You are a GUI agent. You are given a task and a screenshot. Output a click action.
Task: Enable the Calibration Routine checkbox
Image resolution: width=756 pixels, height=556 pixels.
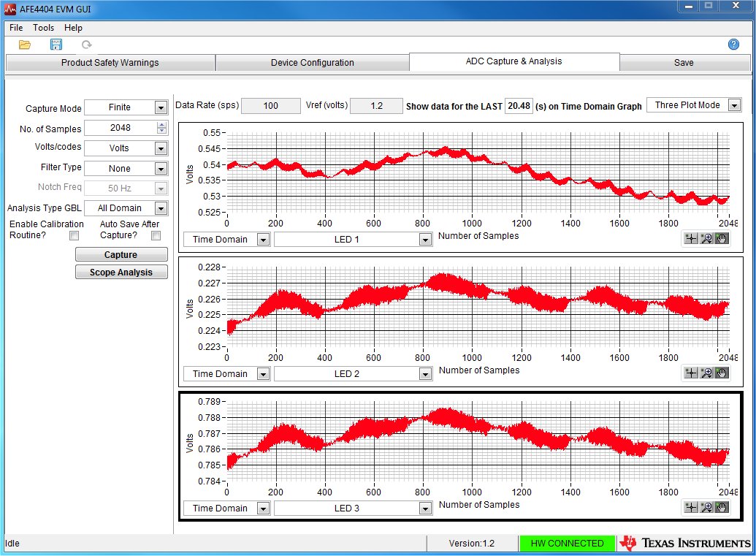pyautogui.click(x=74, y=236)
